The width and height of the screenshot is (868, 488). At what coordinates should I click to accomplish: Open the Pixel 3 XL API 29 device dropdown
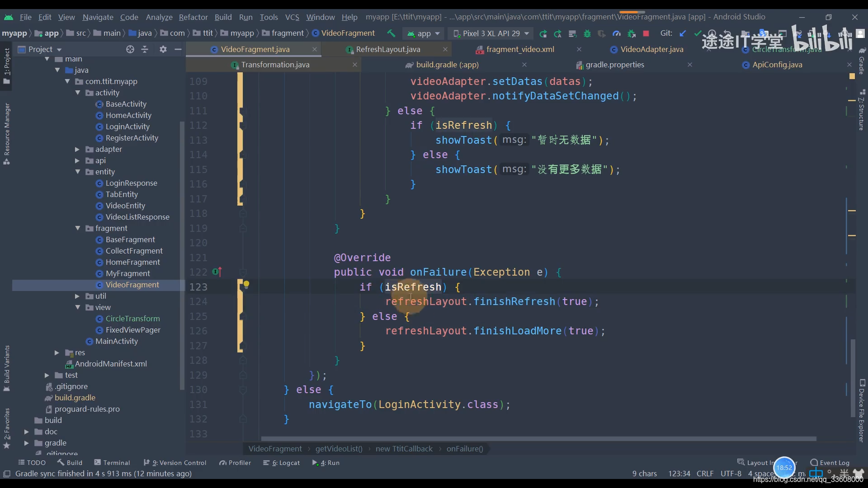click(x=491, y=33)
